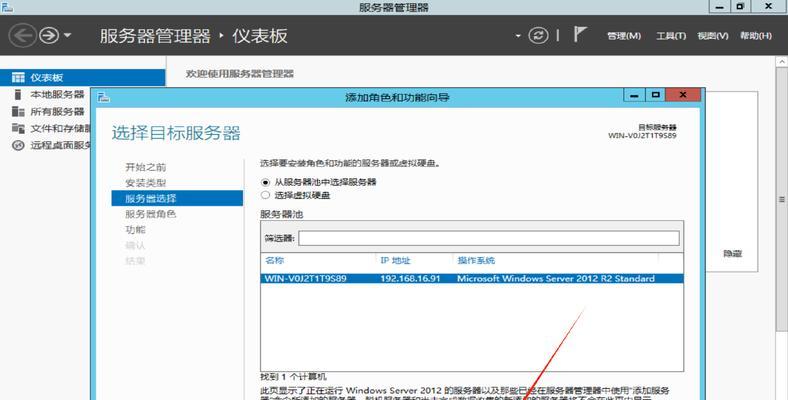Open the 管理(M) menu
The width and height of the screenshot is (788, 400).
tap(624, 36)
